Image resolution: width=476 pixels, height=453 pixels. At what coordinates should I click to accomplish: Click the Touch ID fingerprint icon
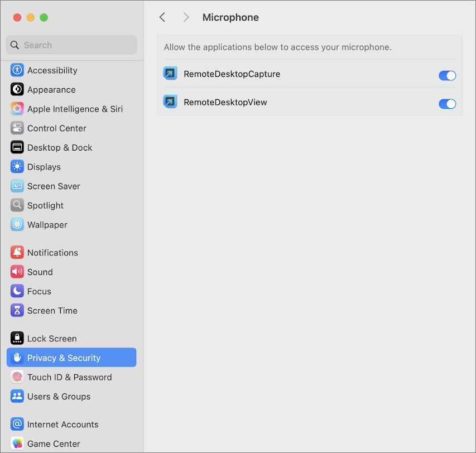click(17, 377)
